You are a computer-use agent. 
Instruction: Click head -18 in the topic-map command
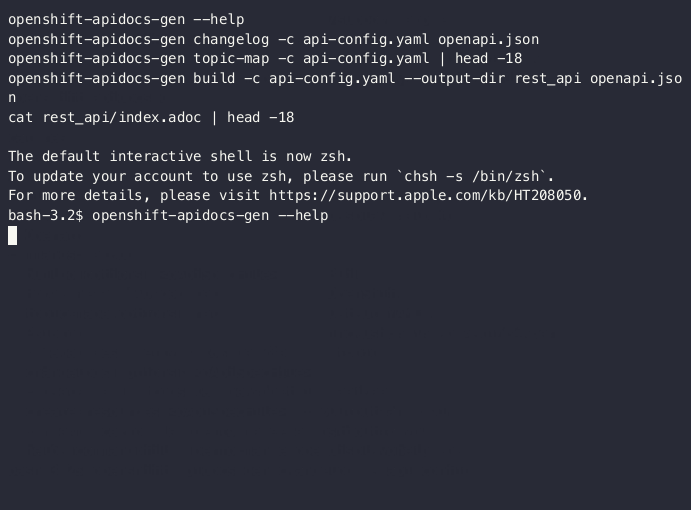[488, 59]
